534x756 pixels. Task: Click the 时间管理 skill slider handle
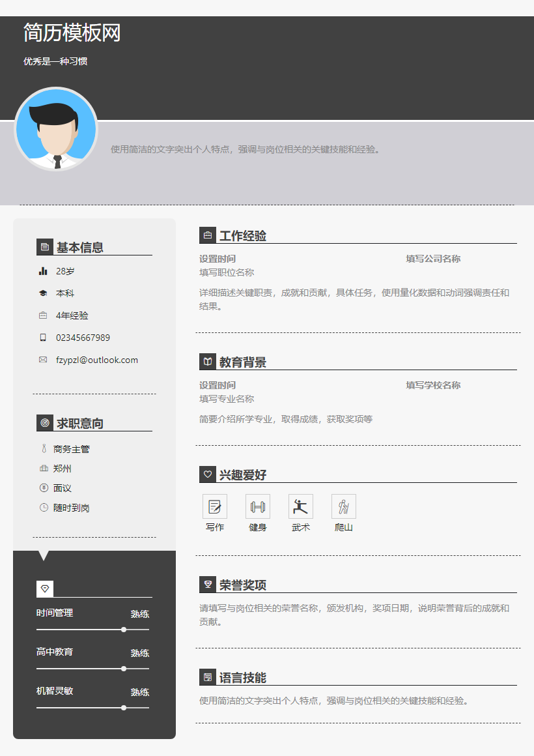(124, 630)
